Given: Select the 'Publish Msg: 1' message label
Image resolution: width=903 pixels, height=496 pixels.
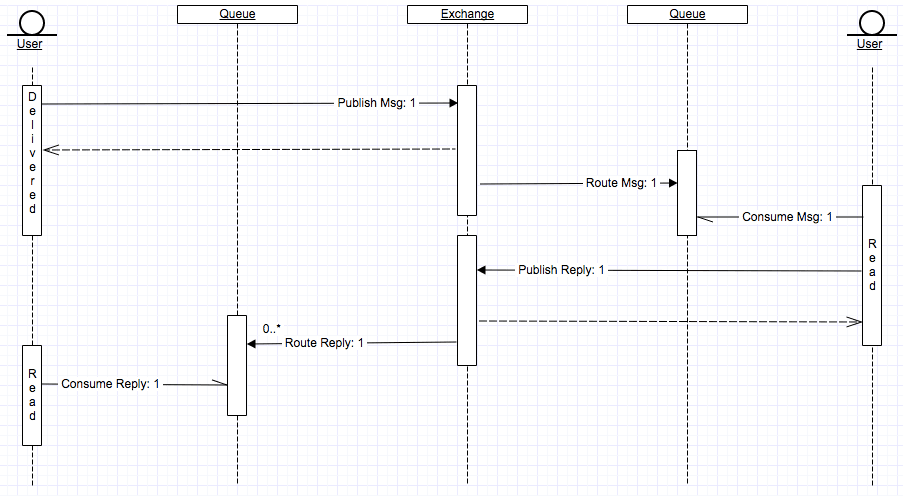Looking at the screenshot, I should tap(376, 103).
